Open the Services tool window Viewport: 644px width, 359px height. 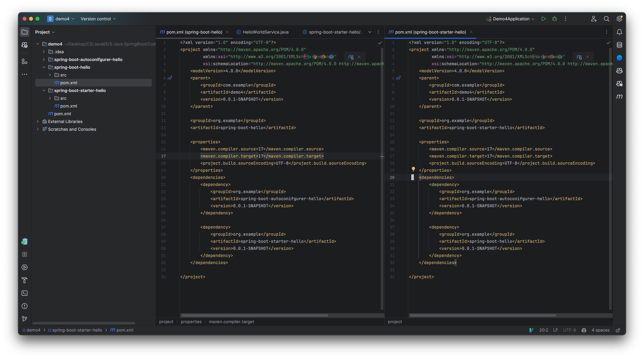pos(25,267)
